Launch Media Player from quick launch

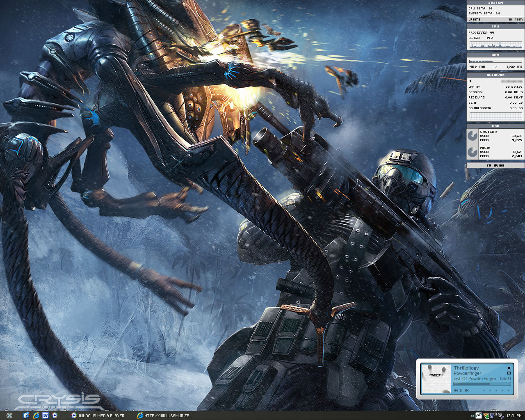click(x=55, y=415)
